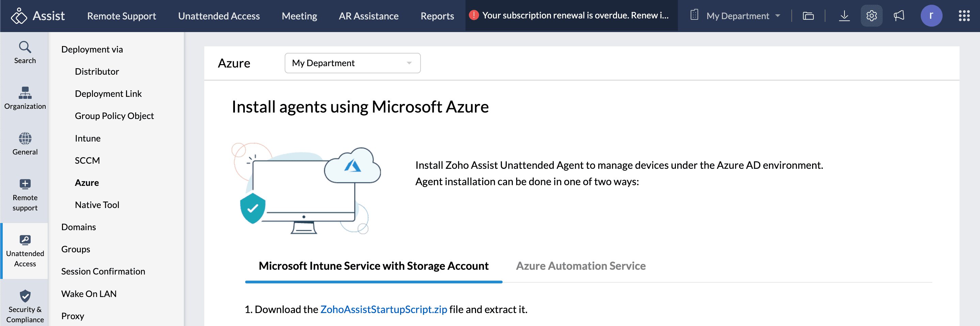The image size is (980, 326).
Task: Click the Azure cloud monitor illustration
Action: pos(306,188)
